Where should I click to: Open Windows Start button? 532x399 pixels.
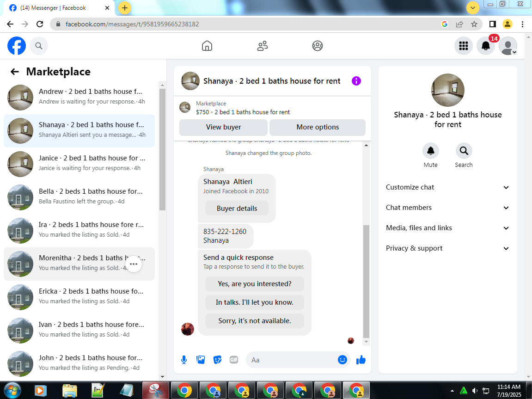click(12, 391)
